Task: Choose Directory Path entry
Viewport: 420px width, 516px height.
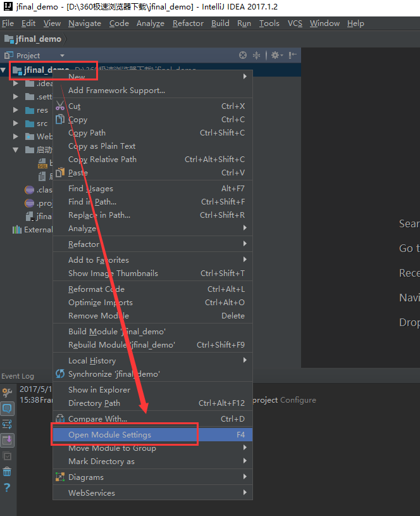Action: pos(152,403)
